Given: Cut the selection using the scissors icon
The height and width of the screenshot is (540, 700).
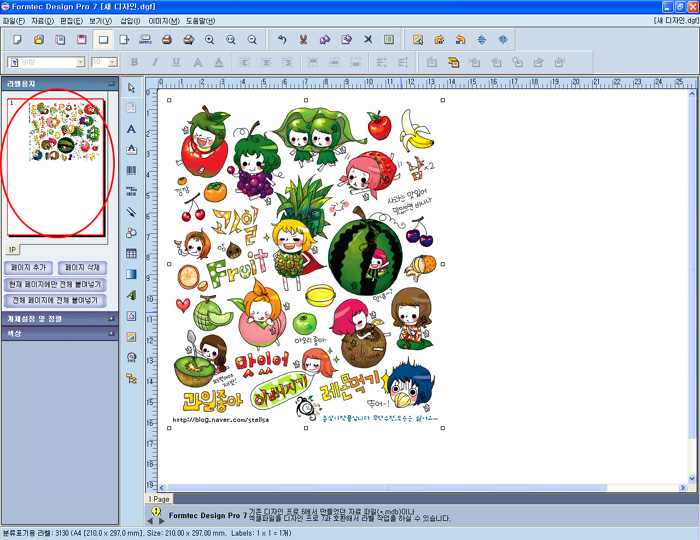Looking at the screenshot, I should point(303,40).
